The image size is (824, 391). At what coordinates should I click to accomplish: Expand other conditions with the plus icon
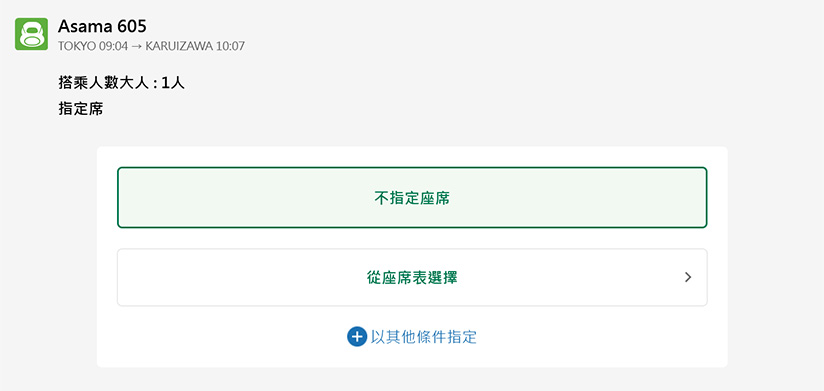pos(356,337)
